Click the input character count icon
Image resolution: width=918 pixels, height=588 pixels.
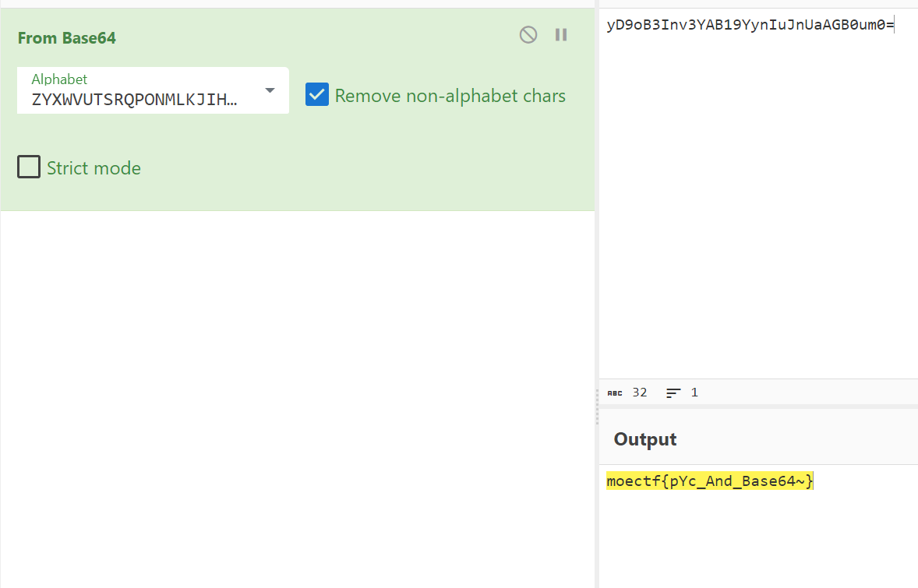click(615, 393)
